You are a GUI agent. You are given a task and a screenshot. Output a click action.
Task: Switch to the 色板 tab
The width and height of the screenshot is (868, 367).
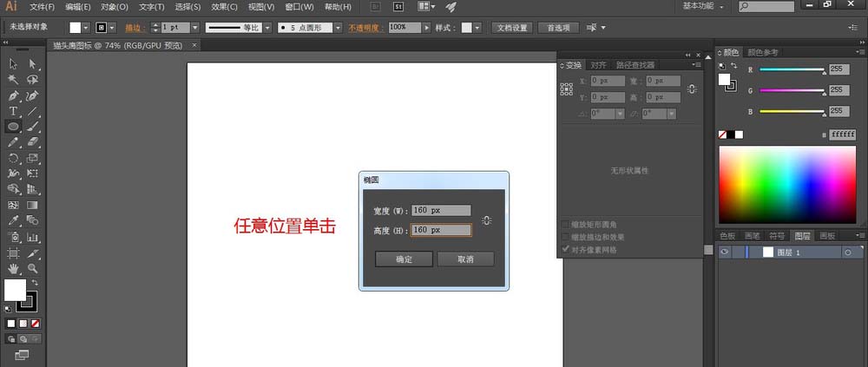[x=727, y=236]
